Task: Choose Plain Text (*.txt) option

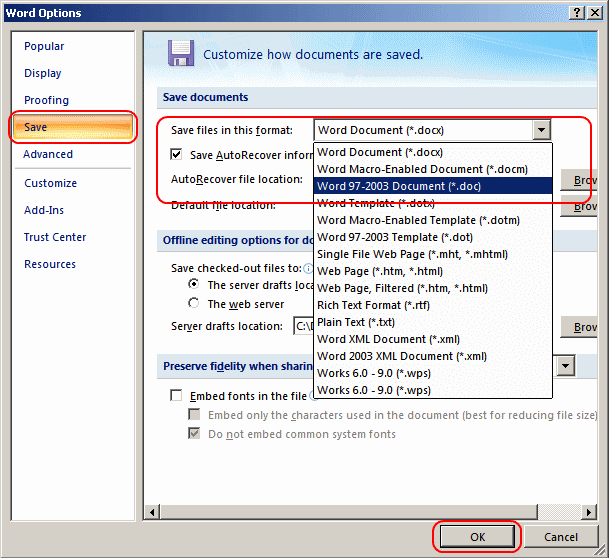Action: pos(433,322)
